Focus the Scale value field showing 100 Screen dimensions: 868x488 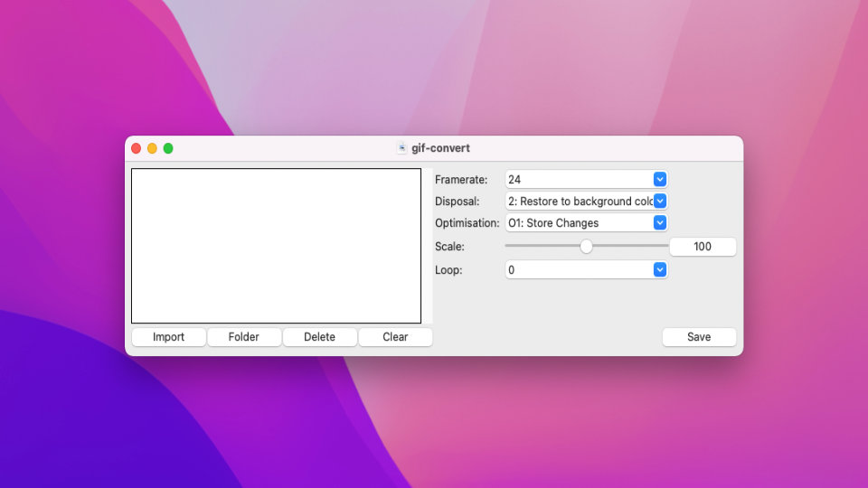click(x=703, y=247)
